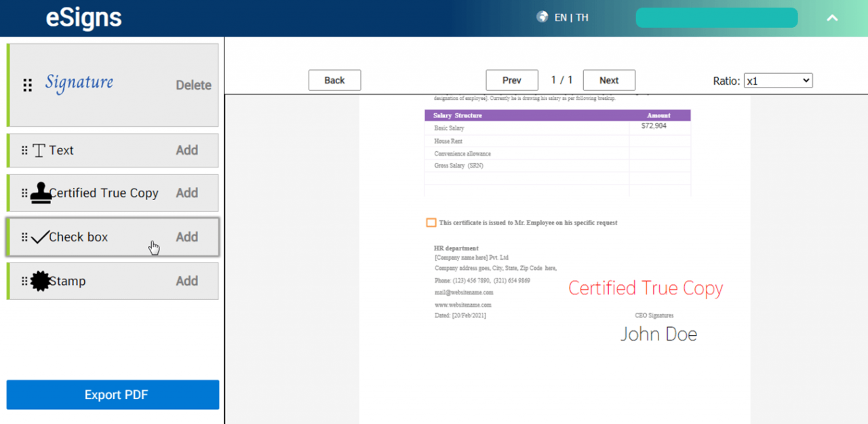The image size is (868, 424).
Task: Add a Check box to the document
Action: 187,236
